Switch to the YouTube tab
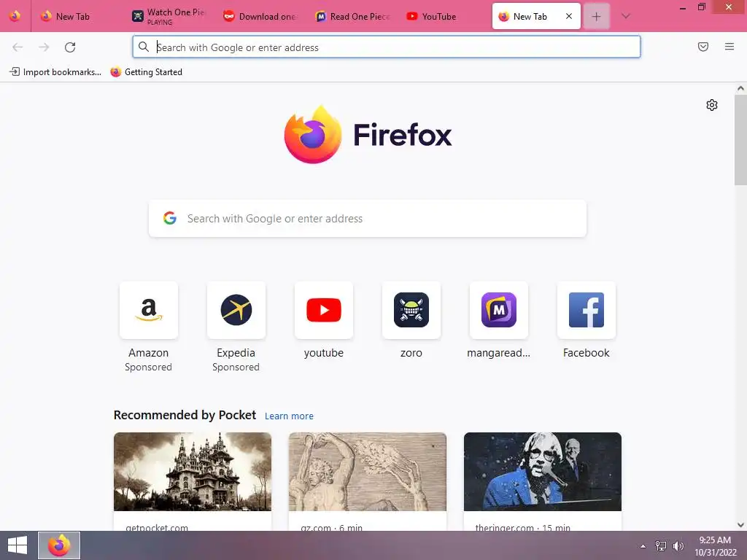The height and width of the screenshot is (560, 747). (444, 16)
